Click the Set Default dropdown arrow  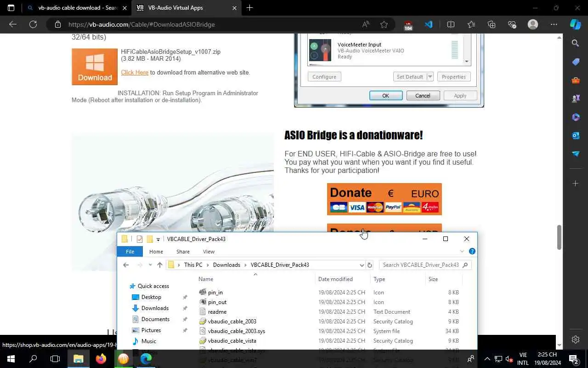pos(430,77)
